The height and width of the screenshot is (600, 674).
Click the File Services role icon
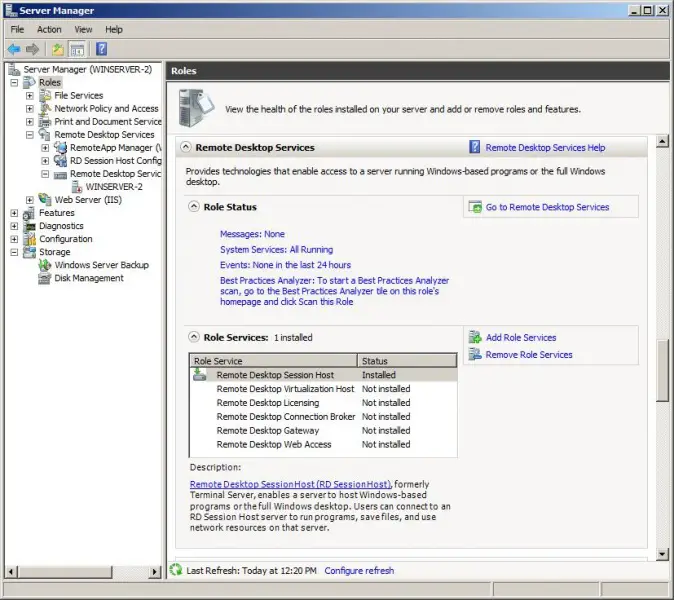coord(45,95)
